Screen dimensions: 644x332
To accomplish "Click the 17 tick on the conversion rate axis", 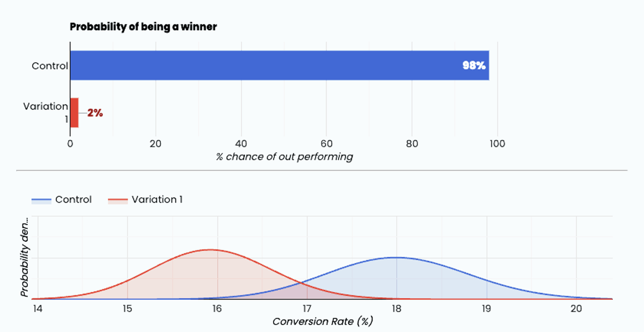I will 306,309.
